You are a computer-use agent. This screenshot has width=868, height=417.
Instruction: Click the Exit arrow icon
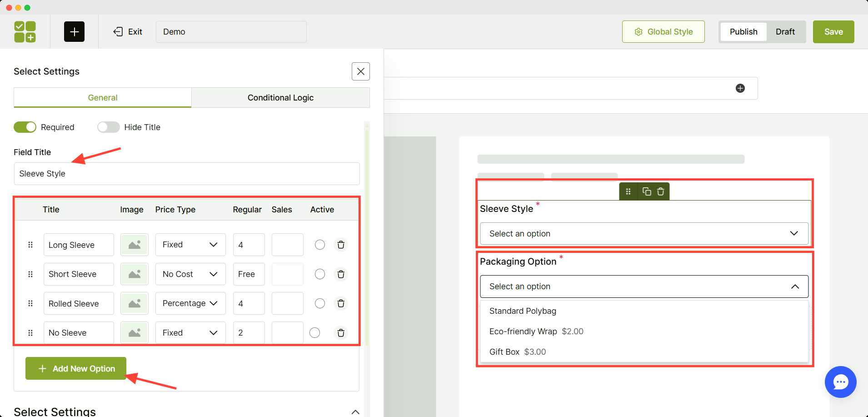[x=118, y=32]
